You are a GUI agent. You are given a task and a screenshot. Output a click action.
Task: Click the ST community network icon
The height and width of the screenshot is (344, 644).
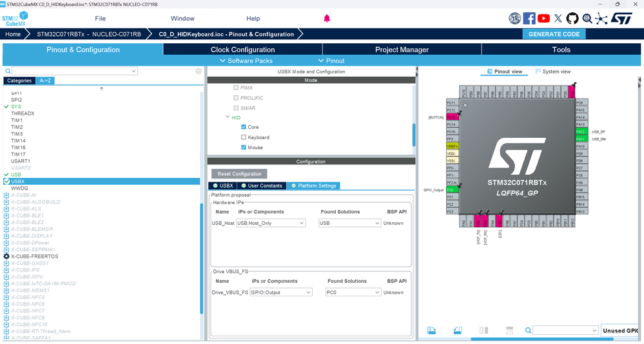[601, 19]
